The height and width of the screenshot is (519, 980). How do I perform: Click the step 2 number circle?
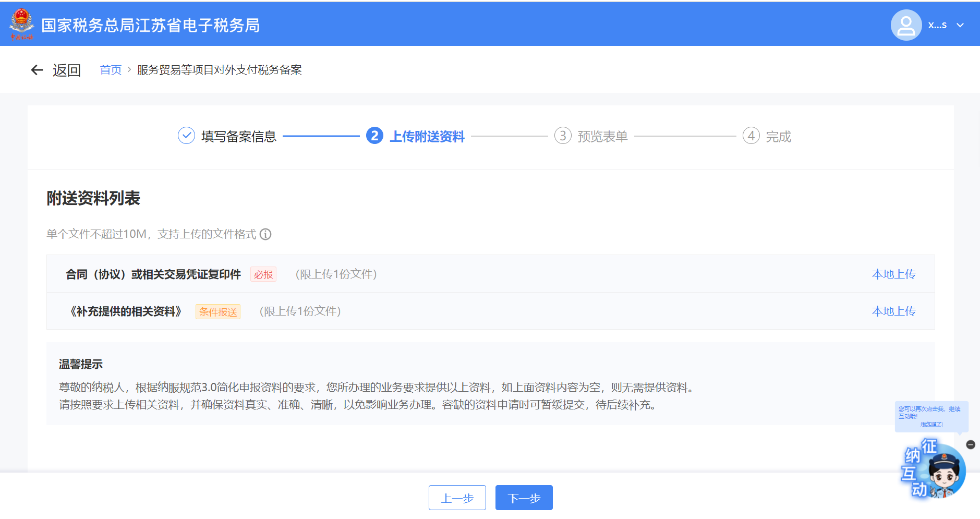[x=374, y=136]
